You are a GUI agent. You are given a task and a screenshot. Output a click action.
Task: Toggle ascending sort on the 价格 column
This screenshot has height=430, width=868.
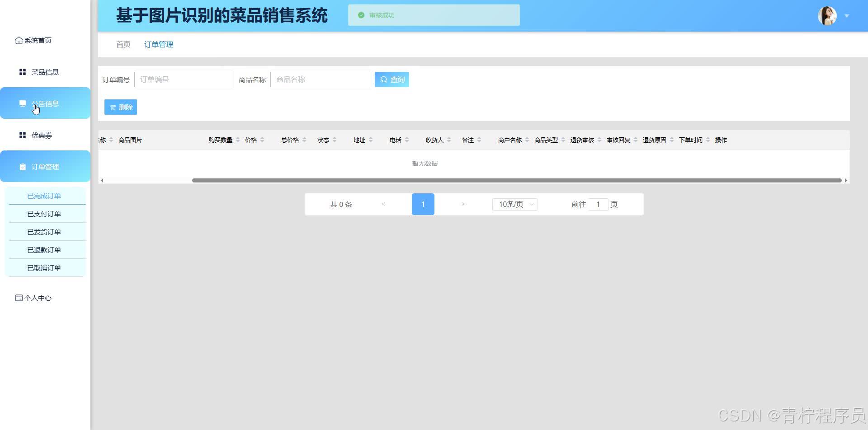click(261, 137)
